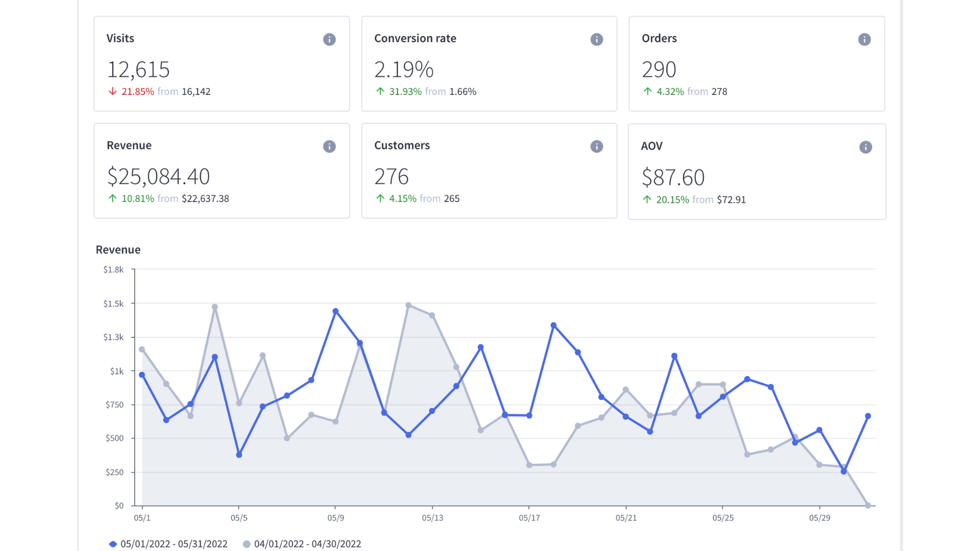980x551 pixels.
Task: Click the green up arrow under AOV
Action: coord(647,199)
